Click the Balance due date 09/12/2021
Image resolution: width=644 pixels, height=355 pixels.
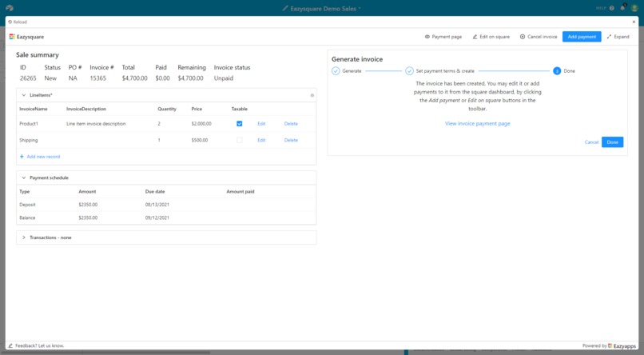(157, 217)
